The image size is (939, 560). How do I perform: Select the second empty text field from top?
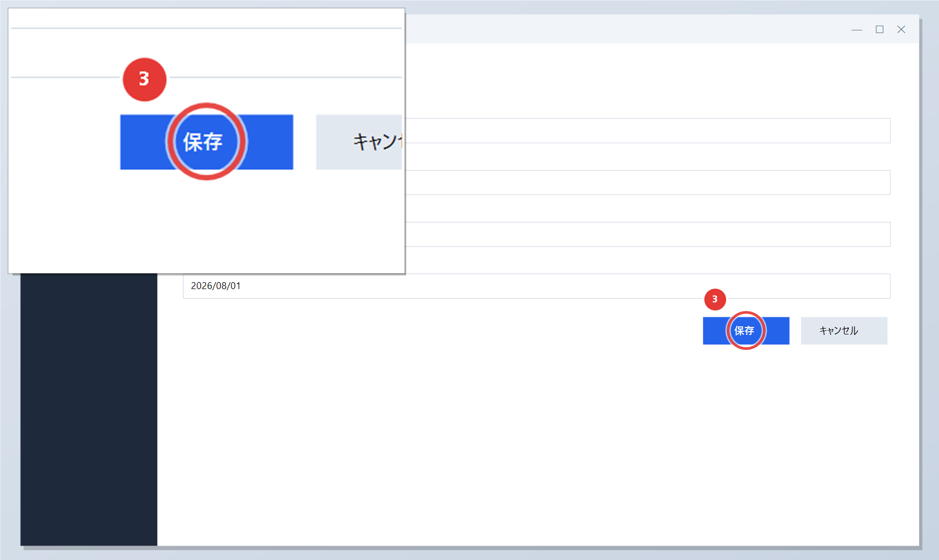[x=648, y=182]
